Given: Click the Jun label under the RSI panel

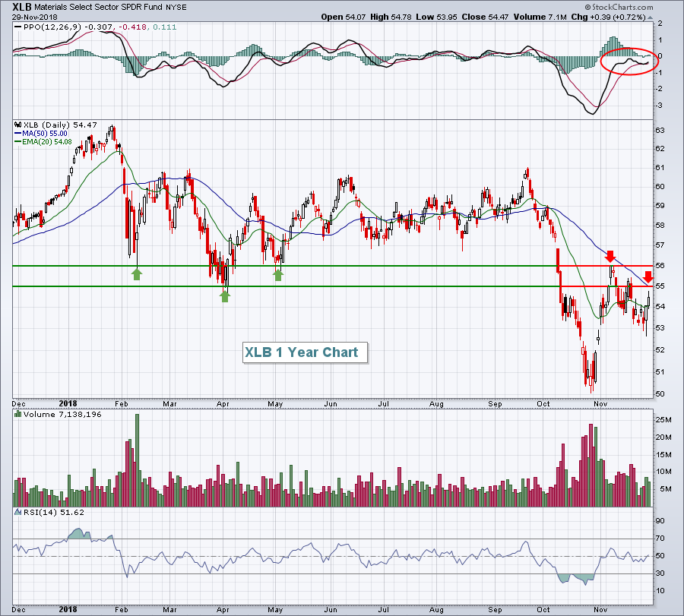Looking at the screenshot, I should [331, 609].
